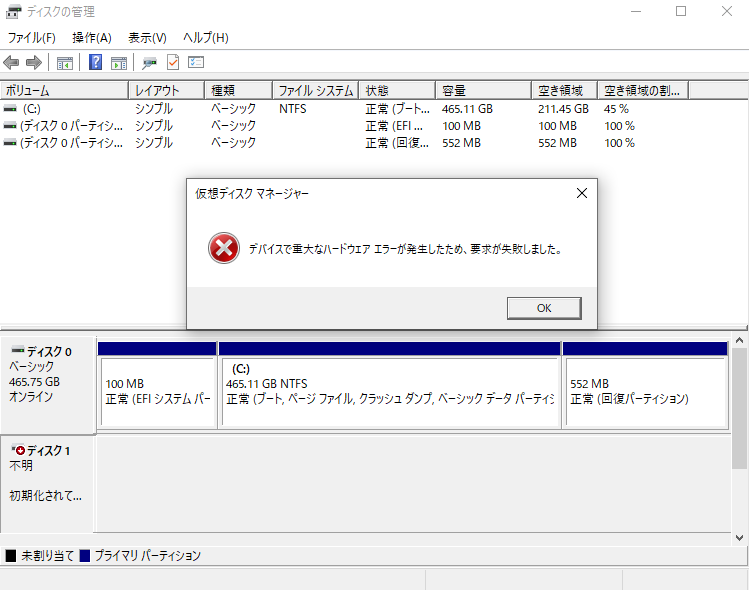
Task: Click the show/hide console tree icon
Action: point(65,62)
